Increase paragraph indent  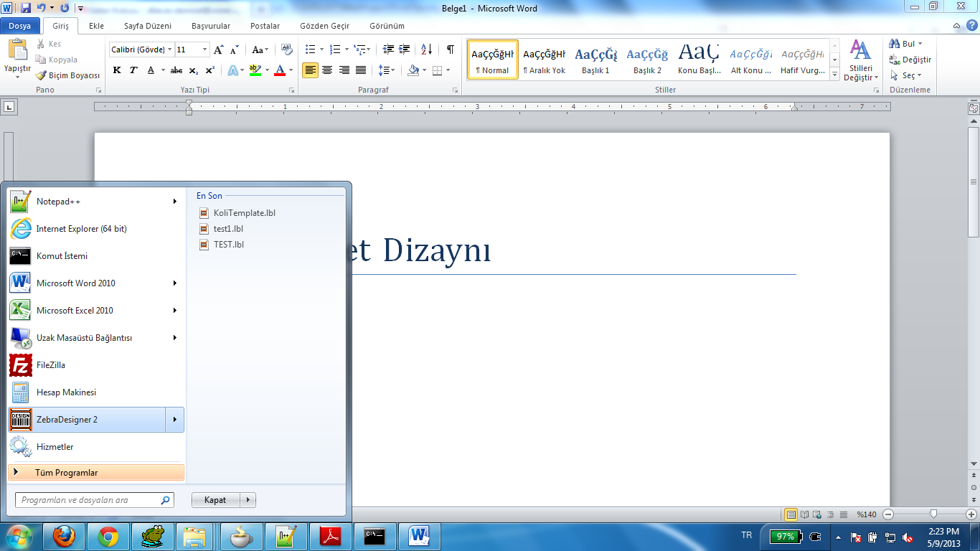405,50
